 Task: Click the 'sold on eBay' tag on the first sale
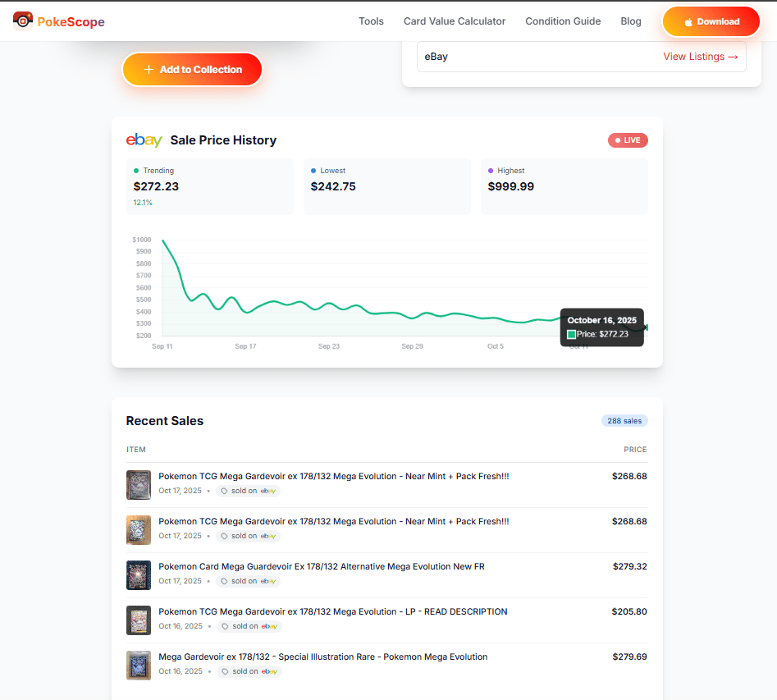pos(249,491)
